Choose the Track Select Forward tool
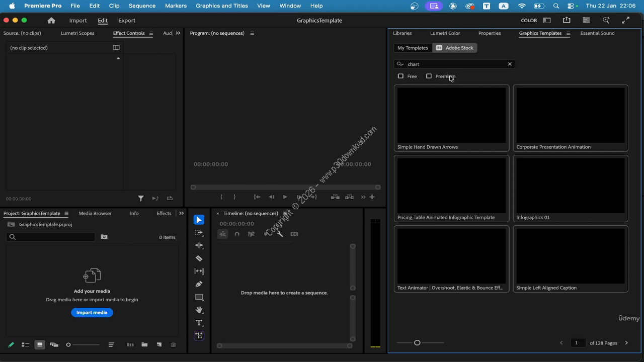This screenshot has width=644, height=362. (199, 233)
